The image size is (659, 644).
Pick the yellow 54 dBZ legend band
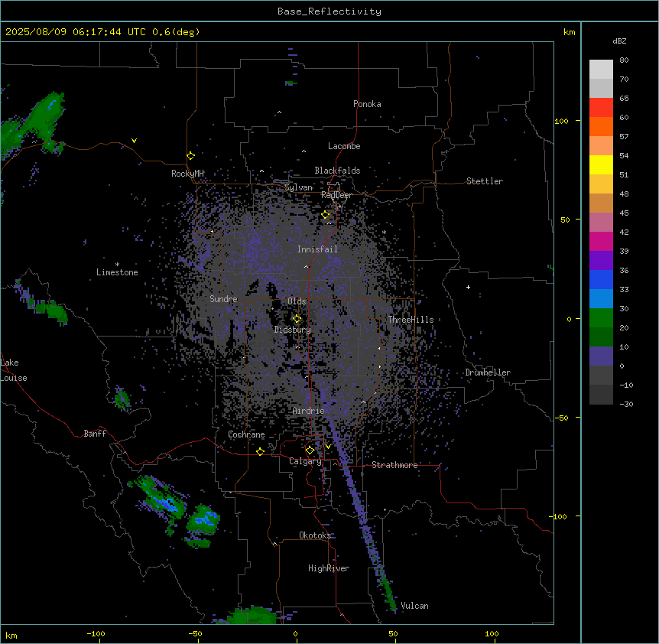click(601, 164)
